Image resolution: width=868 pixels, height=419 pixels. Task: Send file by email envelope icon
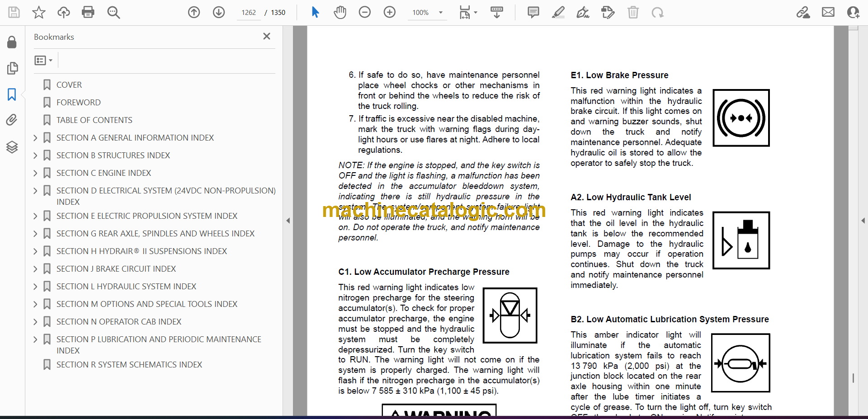pyautogui.click(x=828, y=12)
